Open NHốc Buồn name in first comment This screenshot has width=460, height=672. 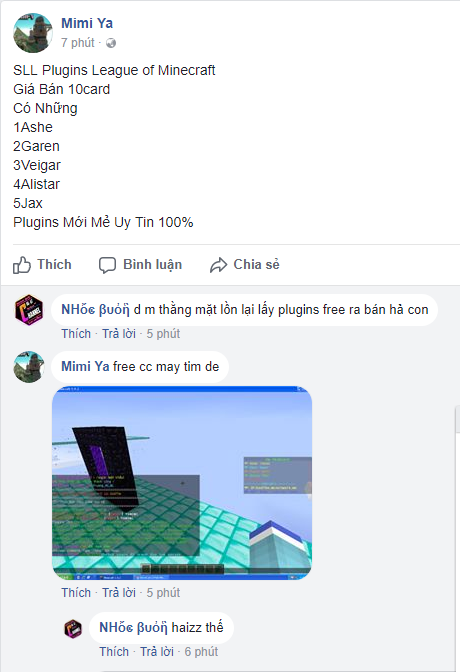(95, 309)
